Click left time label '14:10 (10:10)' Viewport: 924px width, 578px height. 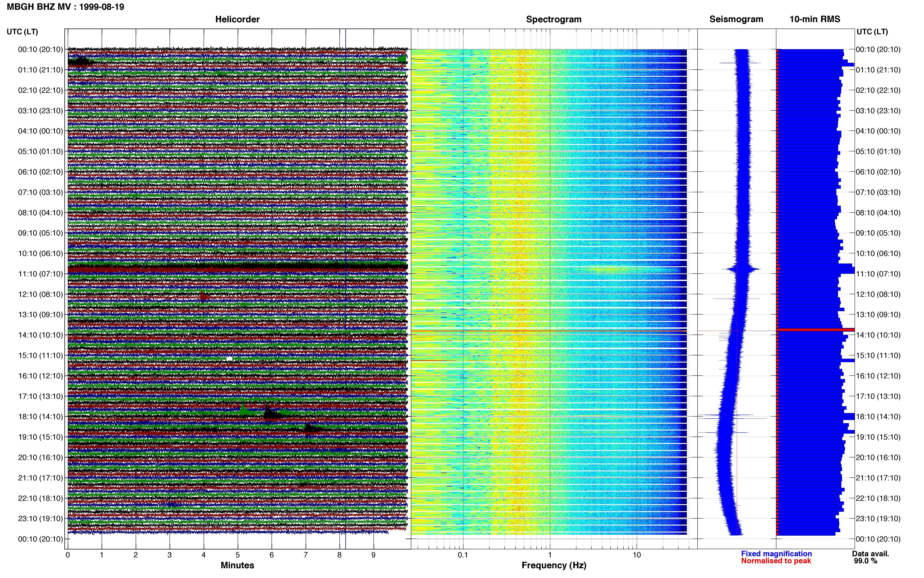click(41, 335)
